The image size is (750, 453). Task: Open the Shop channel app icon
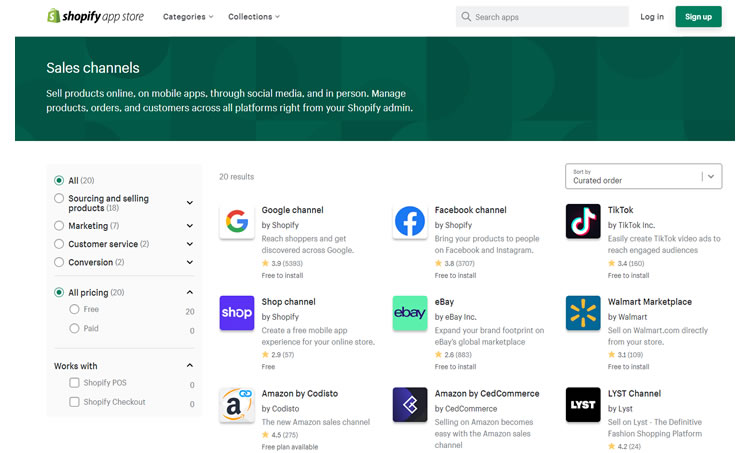(237, 313)
